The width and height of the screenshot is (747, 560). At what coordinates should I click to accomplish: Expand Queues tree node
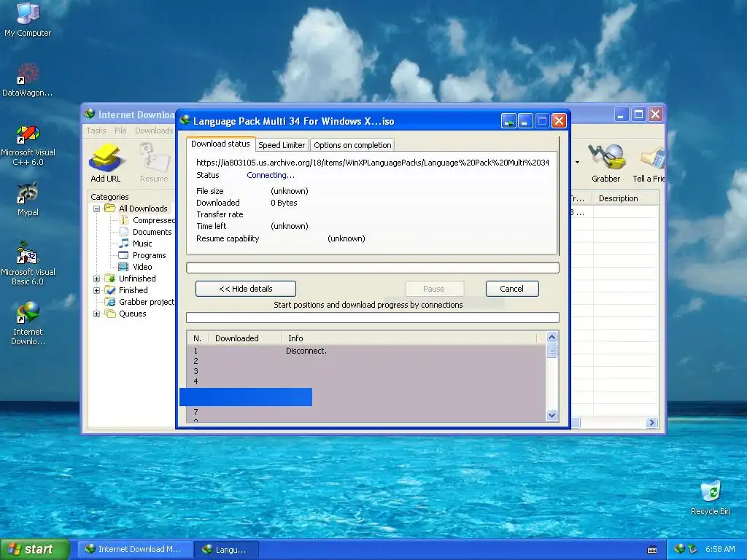coord(97,314)
